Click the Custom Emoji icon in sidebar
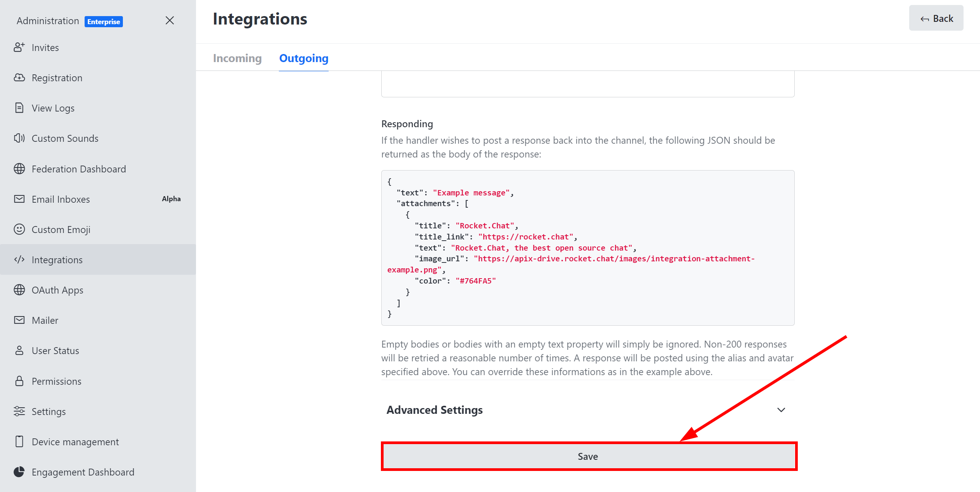Viewport: 980px width, 492px height. [x=20, y=229]
